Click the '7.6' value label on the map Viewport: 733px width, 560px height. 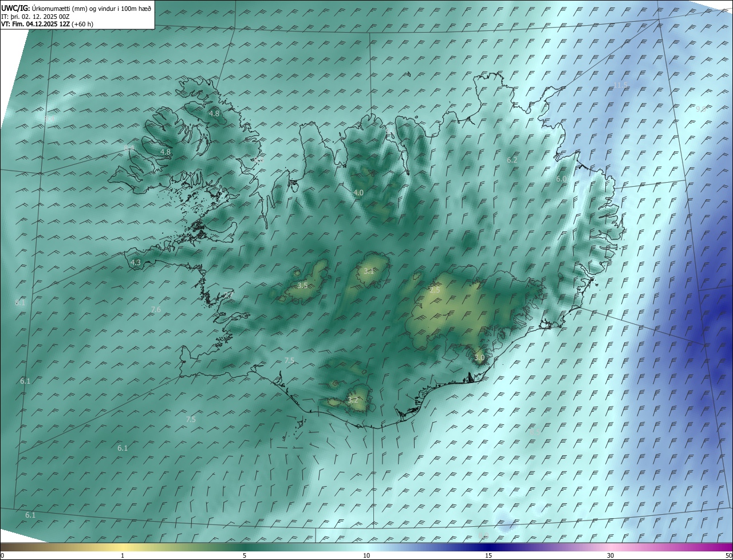[156, 310]
